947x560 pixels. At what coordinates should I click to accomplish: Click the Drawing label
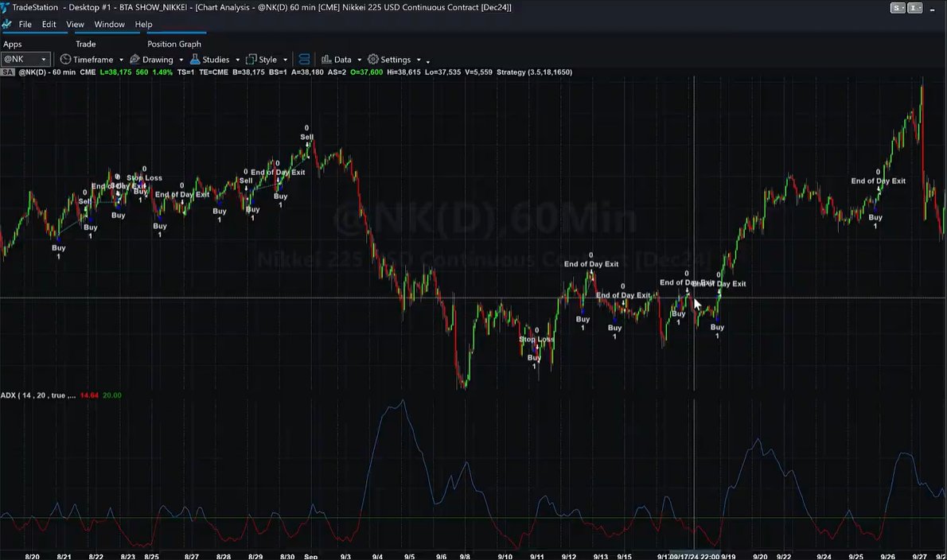[158, 59]
